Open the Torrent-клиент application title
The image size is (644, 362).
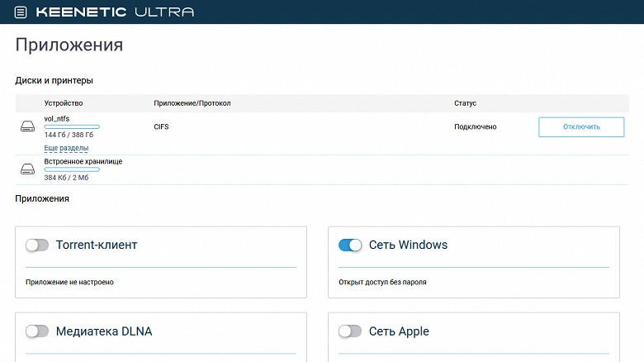click(96, 245)
